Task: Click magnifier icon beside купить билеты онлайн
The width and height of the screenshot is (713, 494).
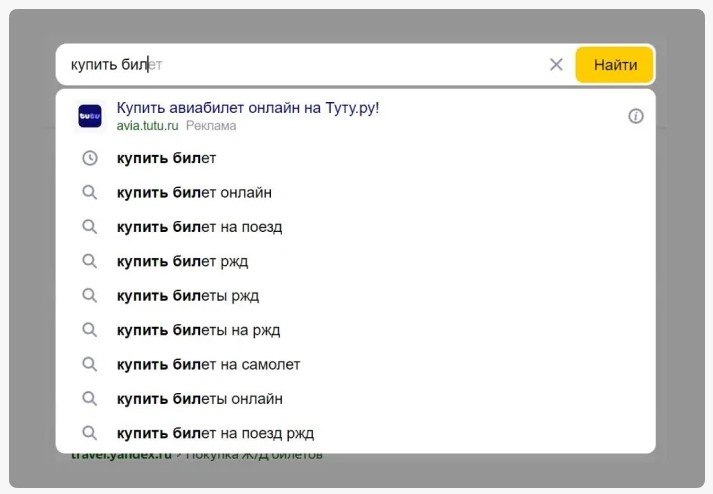Action: pos(90,398)
